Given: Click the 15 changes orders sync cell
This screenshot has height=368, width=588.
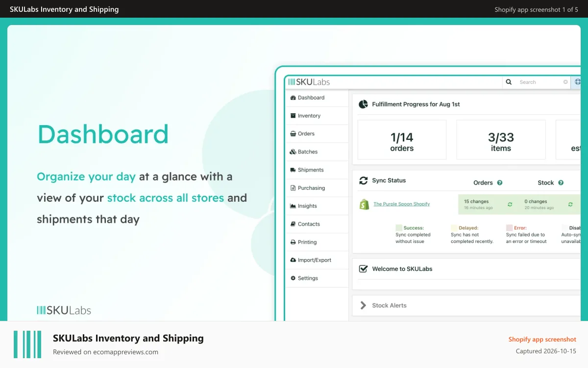Looking at the screenshot, I should [x=489, y=204].
